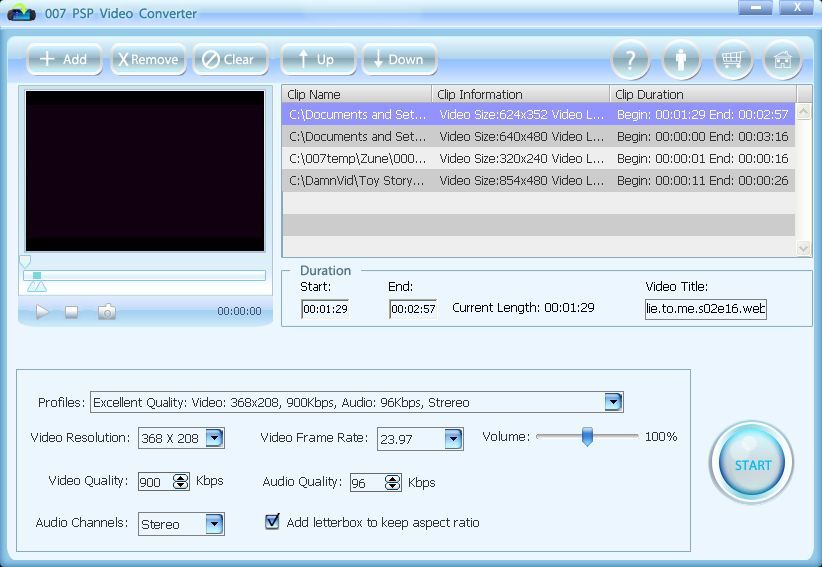Click the Help question mark icon
The width and height of the screenshot is (822, 567).
coord(630,60)
